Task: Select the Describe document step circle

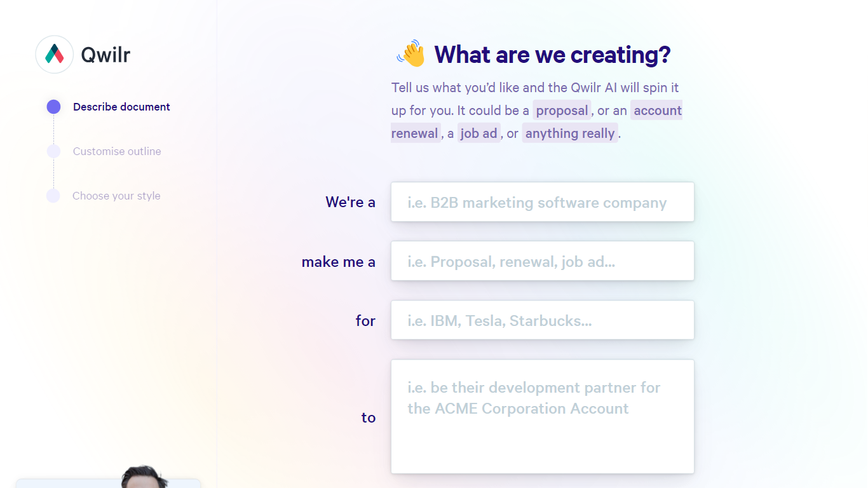Action: 53,107
